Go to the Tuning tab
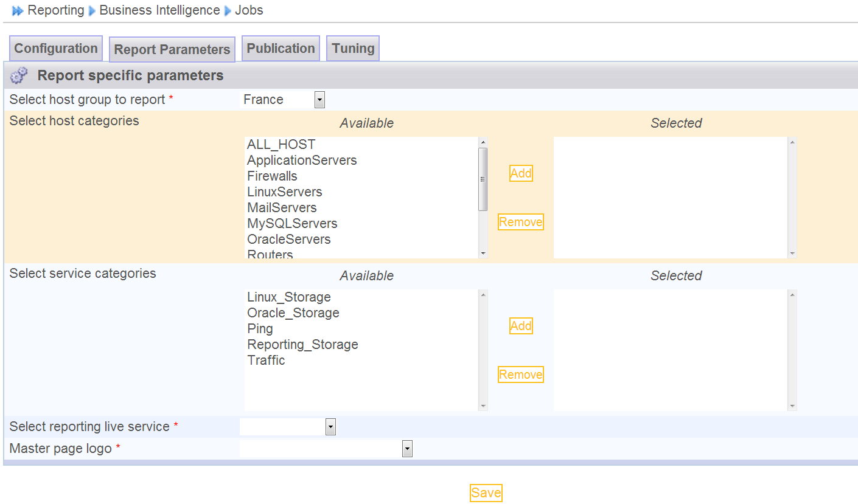 click(x=353, y=49)
